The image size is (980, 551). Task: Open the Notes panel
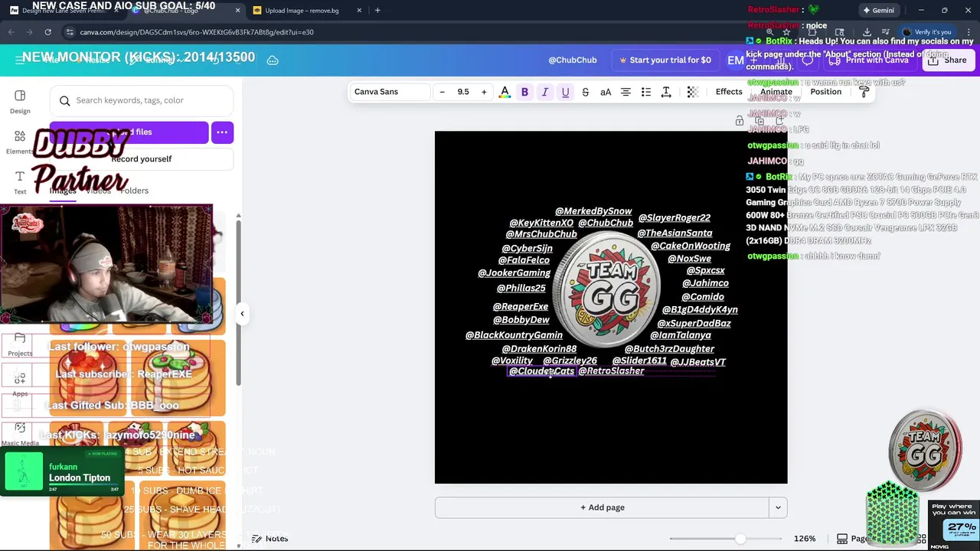(270, 539)
